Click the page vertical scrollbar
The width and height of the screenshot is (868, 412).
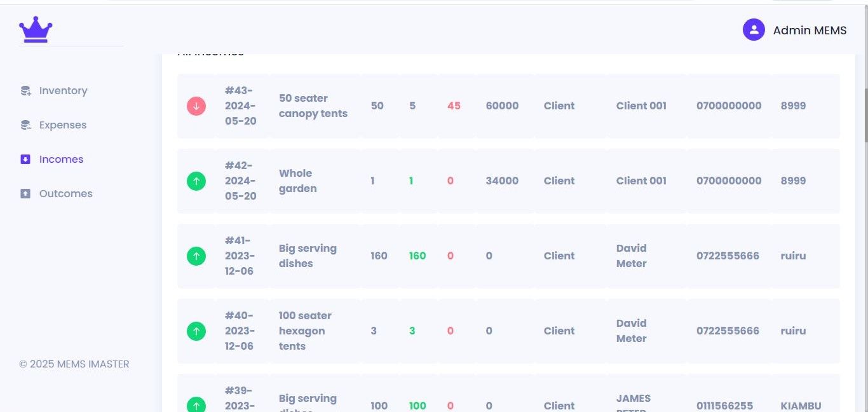865,114
